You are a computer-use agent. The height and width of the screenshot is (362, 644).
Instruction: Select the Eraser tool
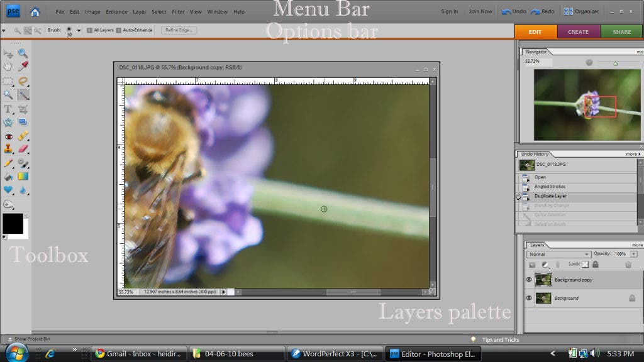click(23, 149)
